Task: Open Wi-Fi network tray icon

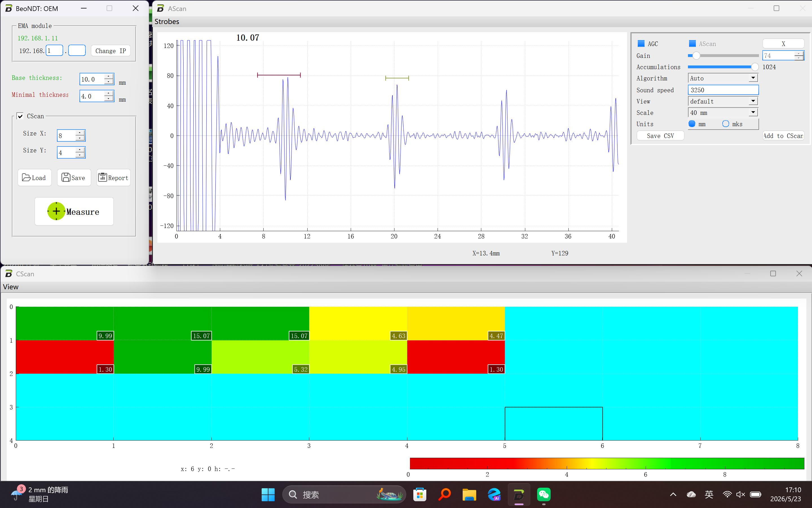Action: (727, 494)
